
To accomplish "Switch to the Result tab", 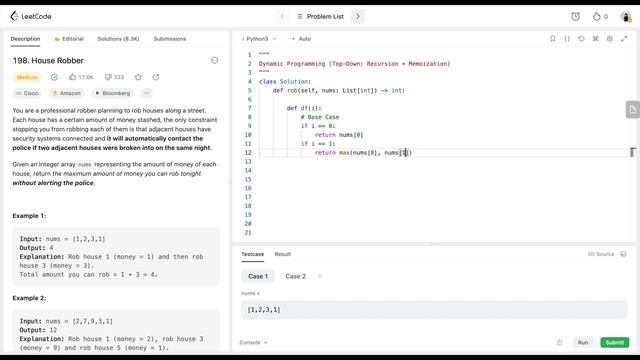I will [x=283, y=254].
